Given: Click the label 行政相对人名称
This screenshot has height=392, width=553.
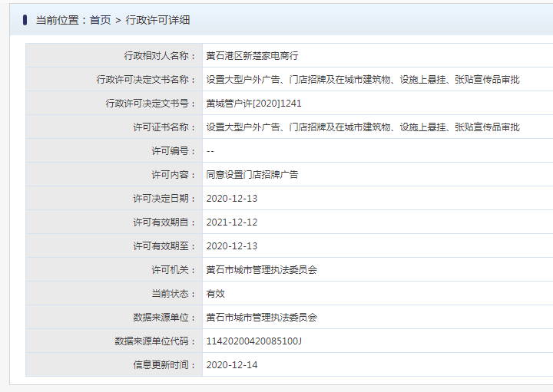Looking at the screenshot, I should [156, 56].
